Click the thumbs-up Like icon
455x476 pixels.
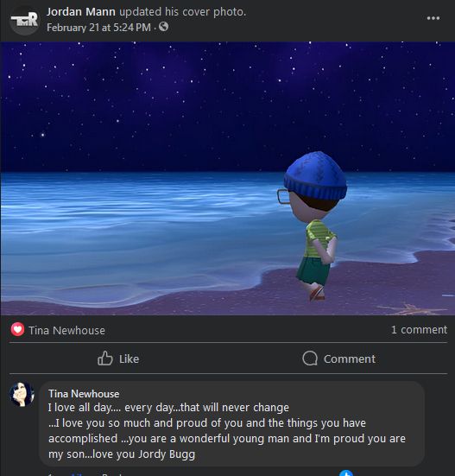click(x=105, y=359)
